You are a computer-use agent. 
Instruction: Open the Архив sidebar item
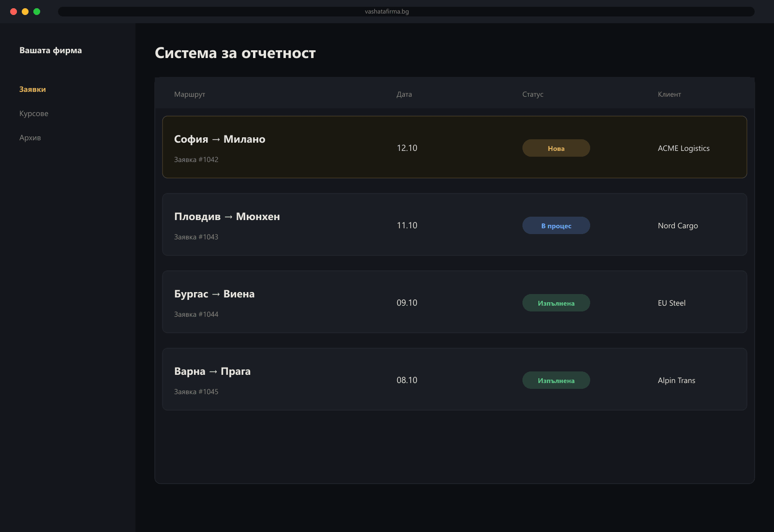tap(30, 138)
